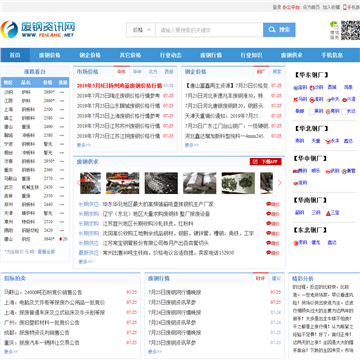Click the previous arrow of the photo carousel
The image size is (360, 360).
[x=78, y=183]
